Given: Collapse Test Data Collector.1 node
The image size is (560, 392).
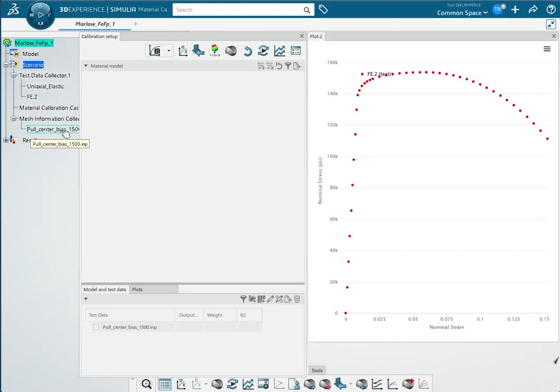Looking at the screenshot, I should [13, 75].
